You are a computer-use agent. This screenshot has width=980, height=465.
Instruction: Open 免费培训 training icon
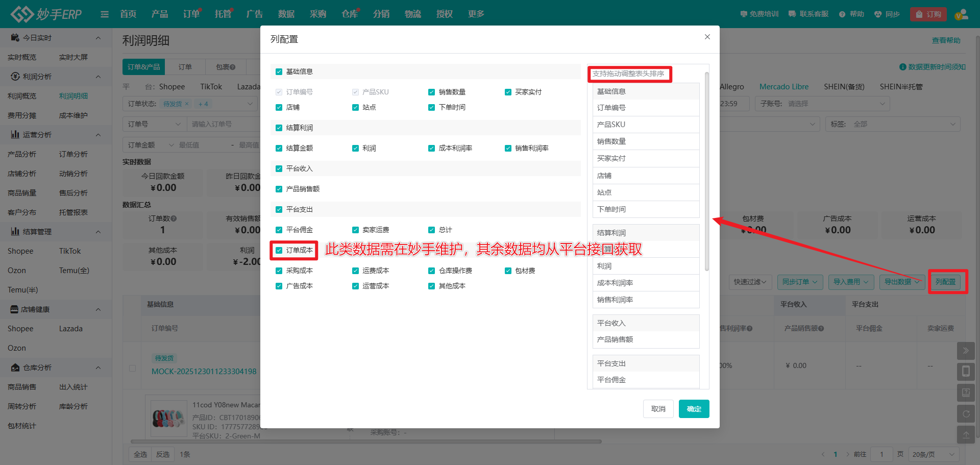coord(744,14)
